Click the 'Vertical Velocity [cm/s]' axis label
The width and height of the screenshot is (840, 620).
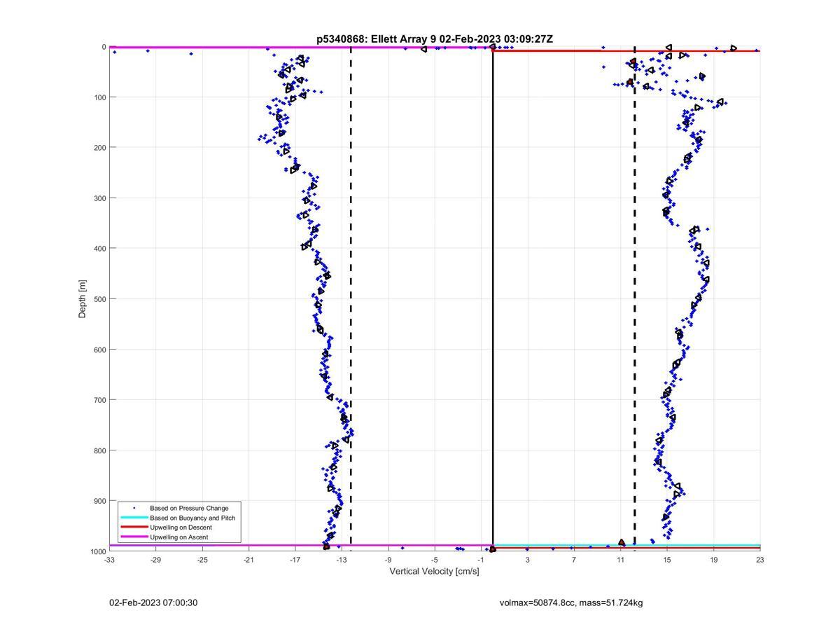click(x=435, y=571)
